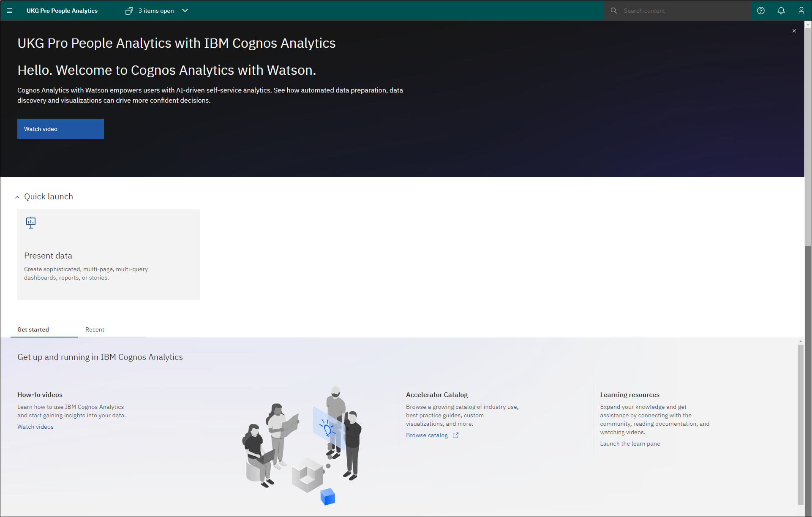This screenshot has width=812, height=517.
Task: Click the search magnifier icon
Action: click(614, 11)
